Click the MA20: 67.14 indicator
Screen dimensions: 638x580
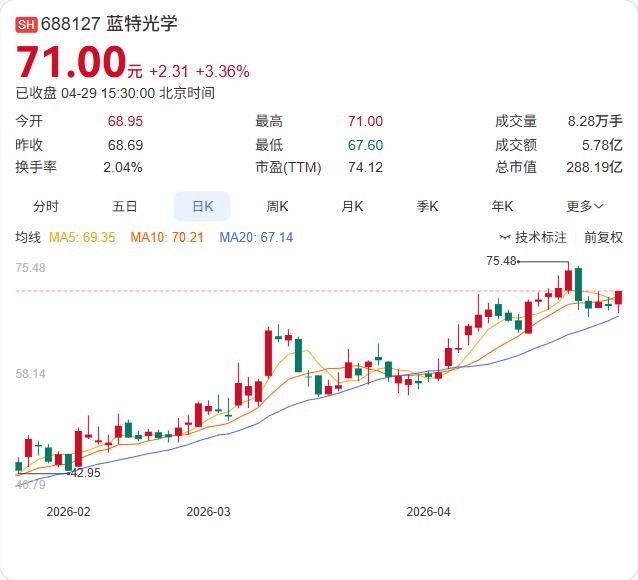256,237
